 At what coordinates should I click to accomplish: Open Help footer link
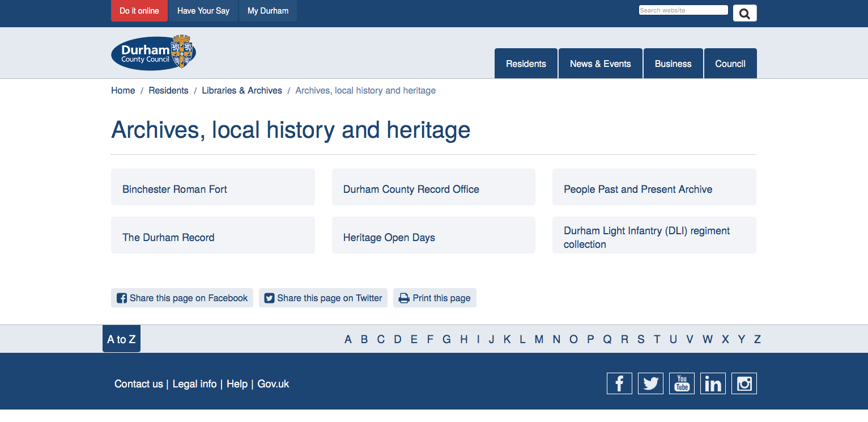pos(237,384)
